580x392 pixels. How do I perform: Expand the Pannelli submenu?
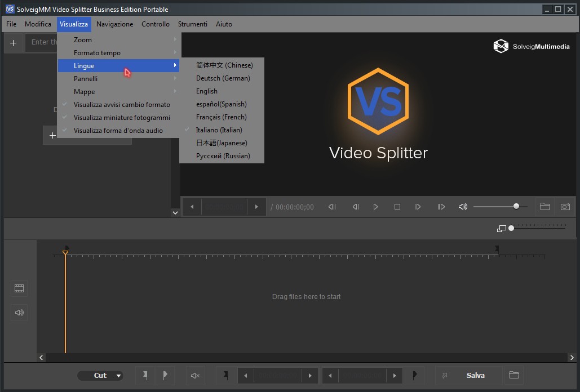[x=118, y=78]
